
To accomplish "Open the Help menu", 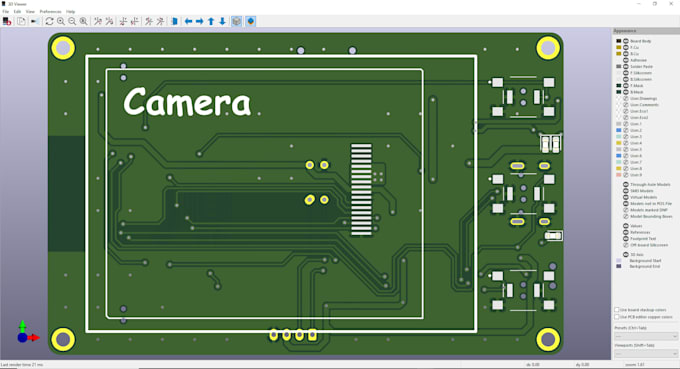I will point(71,12).
